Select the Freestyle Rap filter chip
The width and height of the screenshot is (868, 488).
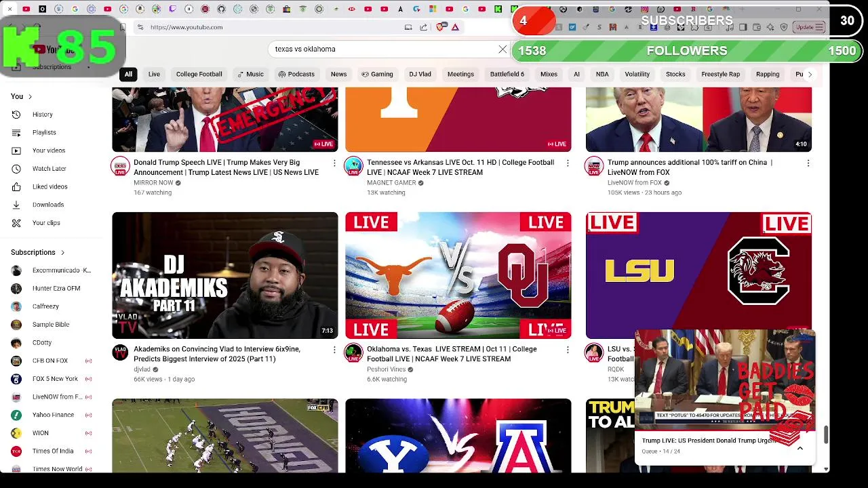tap(720, 75)
